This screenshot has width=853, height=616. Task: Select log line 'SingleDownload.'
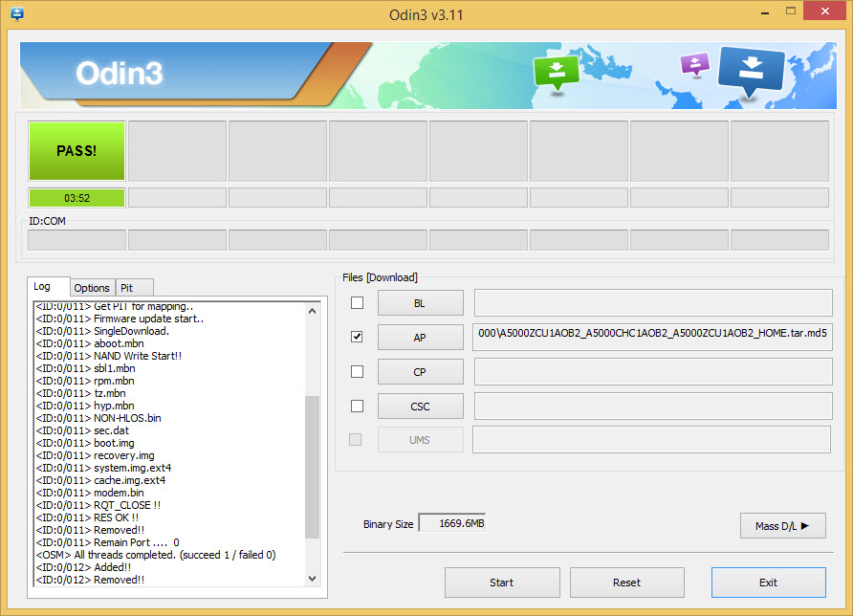pyautogui.click(x=103, y=331)
